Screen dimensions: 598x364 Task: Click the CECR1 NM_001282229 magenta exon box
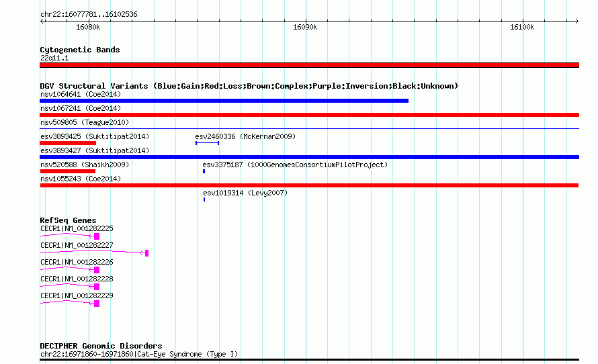(97, 304)
